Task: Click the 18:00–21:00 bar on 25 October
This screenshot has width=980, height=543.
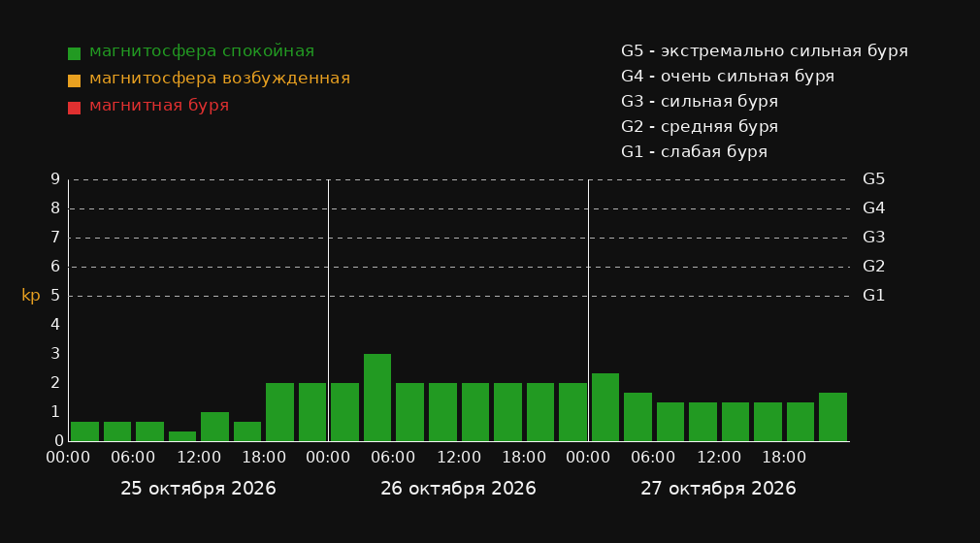Action: (280, 412)
